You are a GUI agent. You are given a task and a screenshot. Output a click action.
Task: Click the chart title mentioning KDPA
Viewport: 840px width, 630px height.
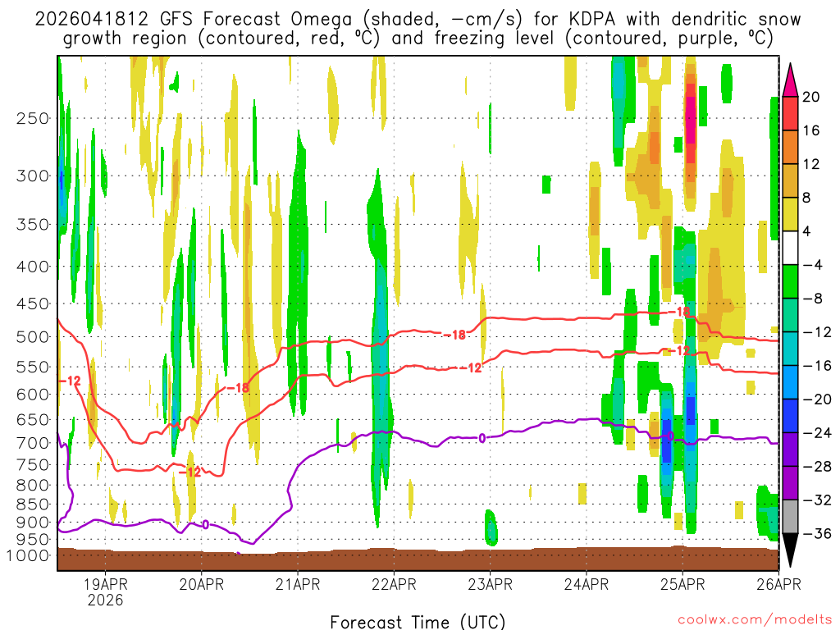click(418, 29)
